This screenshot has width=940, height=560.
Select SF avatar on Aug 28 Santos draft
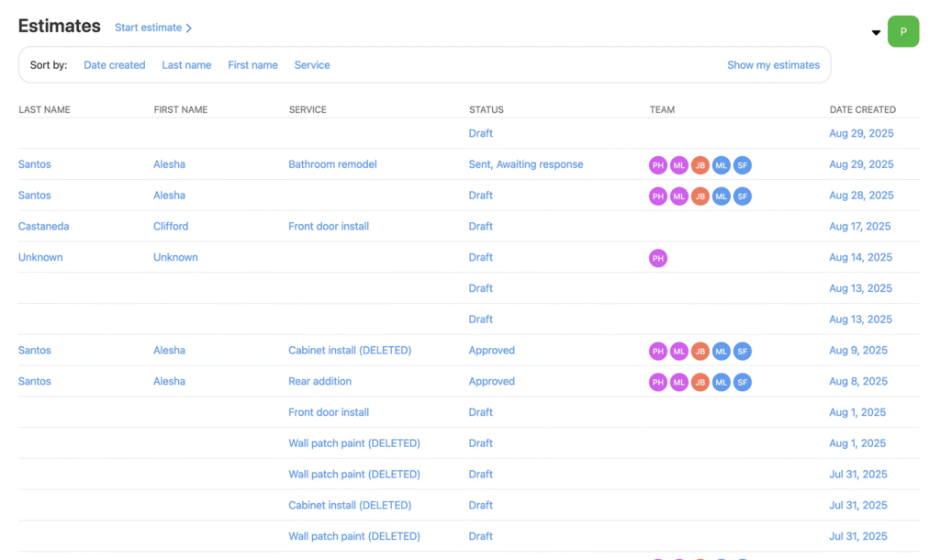tap(743, 196)
